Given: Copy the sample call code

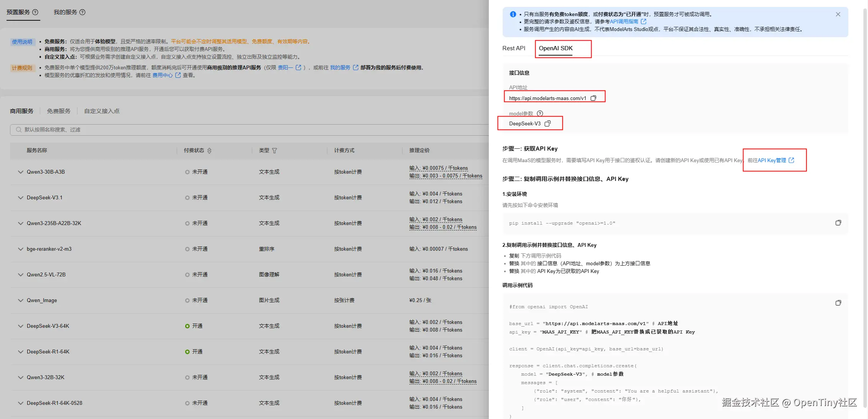Looking at the screenshot, I should tap(838, 303).
